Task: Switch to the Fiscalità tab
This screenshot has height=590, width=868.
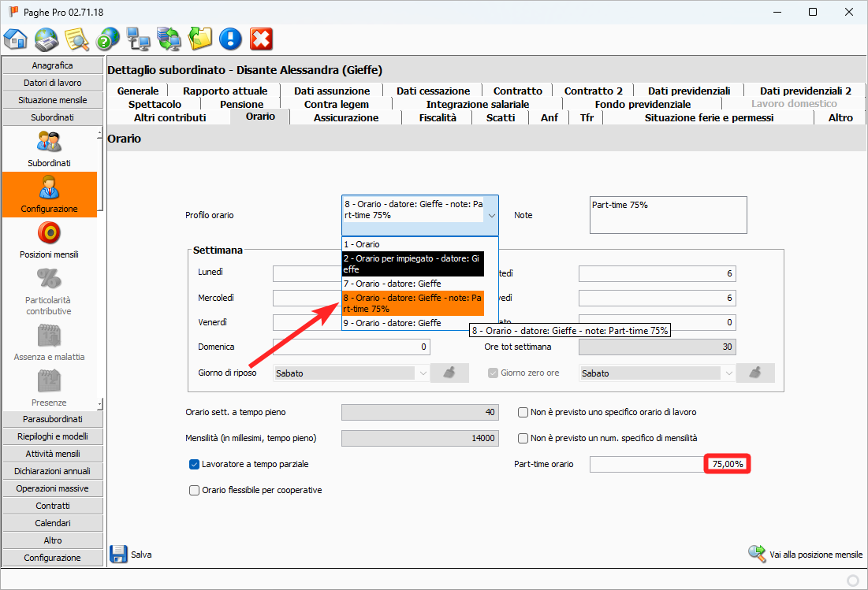Action: click(x=437, y=117)
